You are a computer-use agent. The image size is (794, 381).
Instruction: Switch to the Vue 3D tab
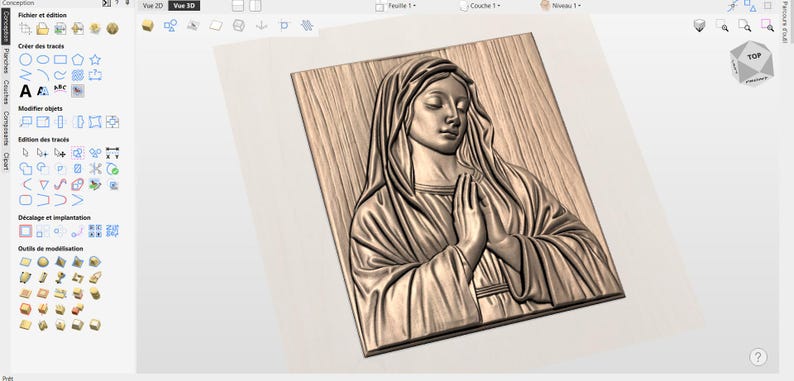(x=184, y=6)
